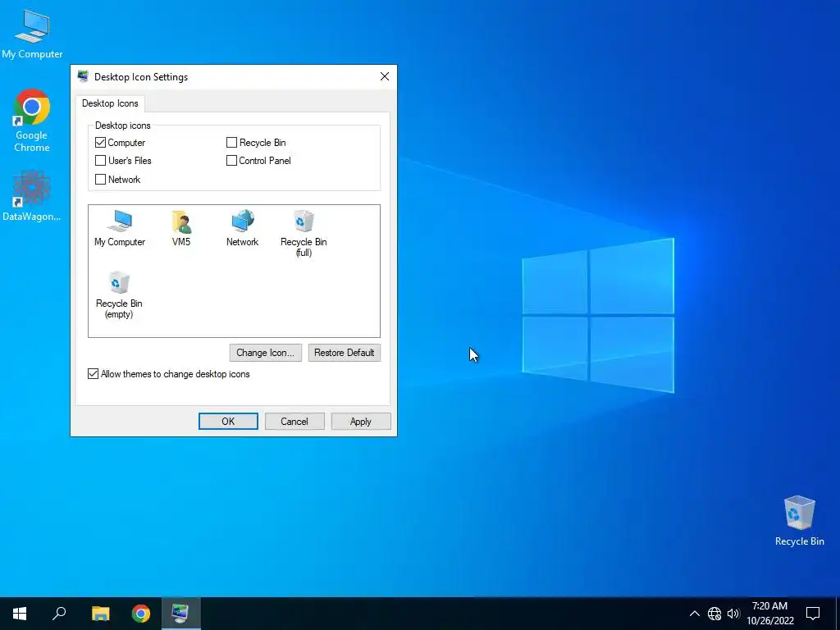The image size is (840, 630).
Task: Select the Recycle Bin (full) icon
Action: click(304, 234)
